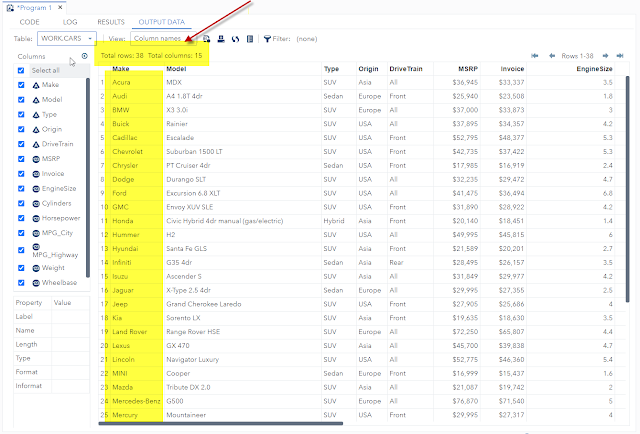This screenshot has height=434, width=640.
Task: Go to next page of rows
Action: pos(605,56)
